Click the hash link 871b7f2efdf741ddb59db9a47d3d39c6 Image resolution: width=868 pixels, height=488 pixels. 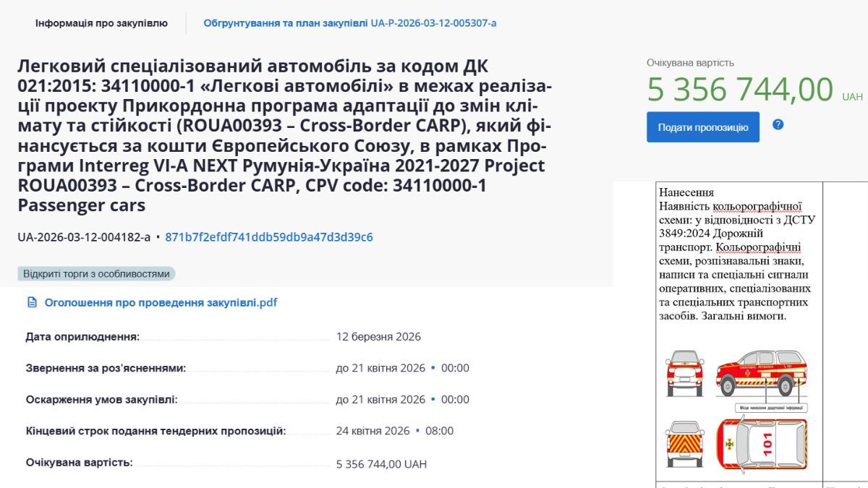tap(269, 237)
